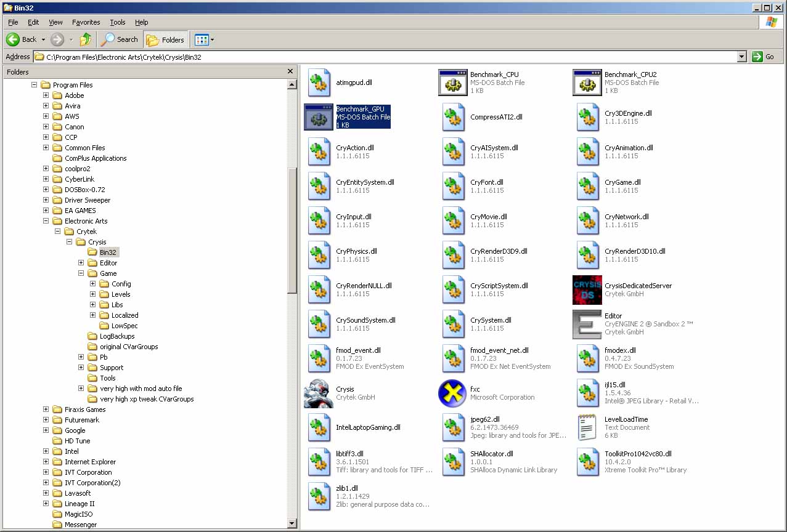The height and width of the screenshot is (532, 787).
Task: Select the Benchmark_GPU batch file icon
Action: pos(319,117)
